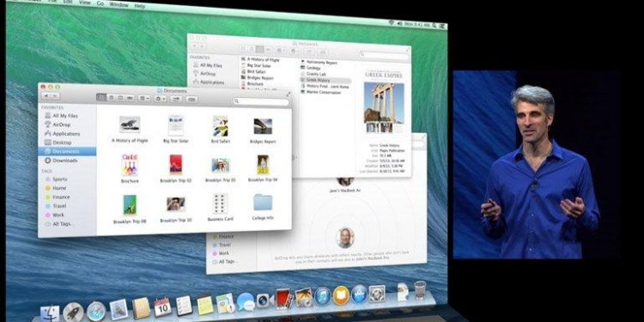644x322 pixels.
Task: Click search field in Documents window
Action: click(261, 101)
